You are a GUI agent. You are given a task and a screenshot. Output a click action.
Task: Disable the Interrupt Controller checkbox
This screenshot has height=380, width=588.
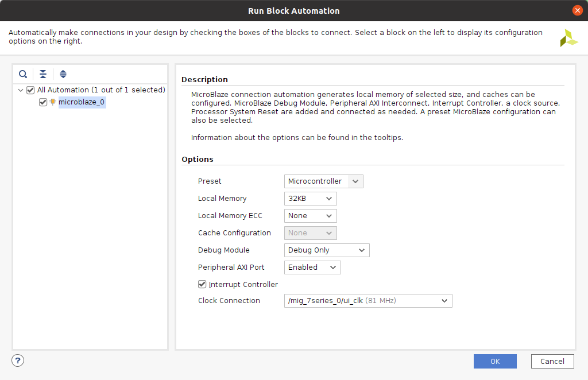pyautogui.click(x=202, y=284)
